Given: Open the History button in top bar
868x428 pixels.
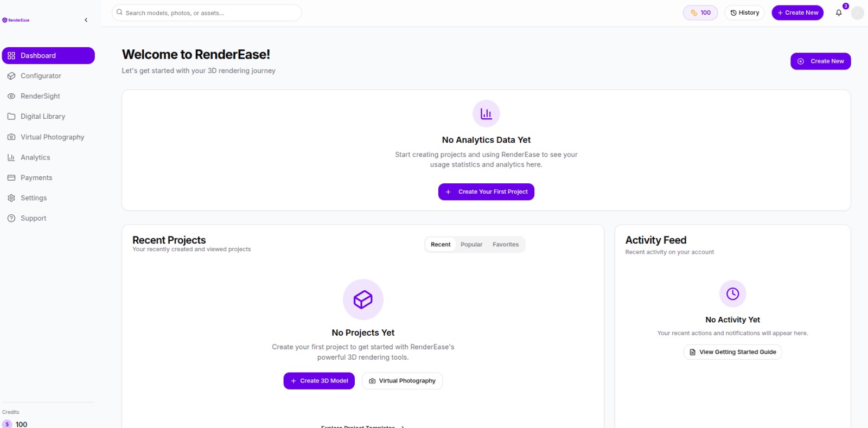Looking at the screenshot, I should (744, 13).
